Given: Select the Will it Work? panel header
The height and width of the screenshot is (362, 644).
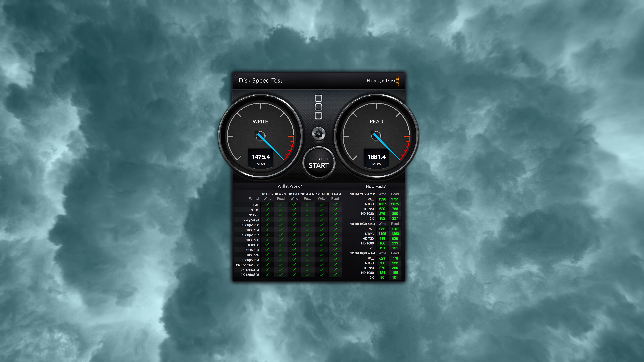Looking at the screenshot, I should [x=290, y=186].
